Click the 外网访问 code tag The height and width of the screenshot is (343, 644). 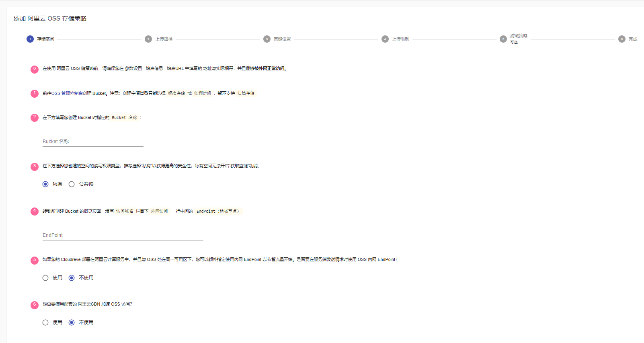159,211
